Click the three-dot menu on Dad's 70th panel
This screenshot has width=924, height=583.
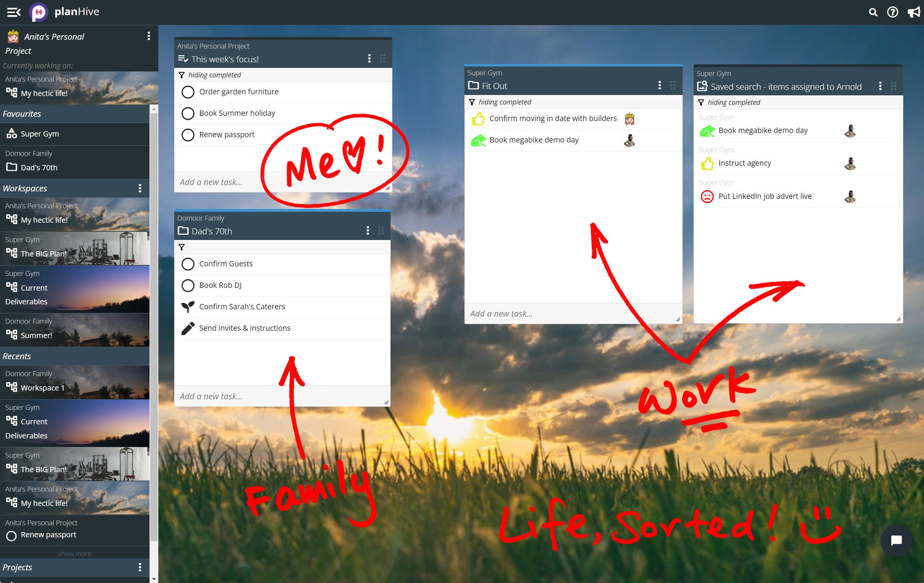369,230
